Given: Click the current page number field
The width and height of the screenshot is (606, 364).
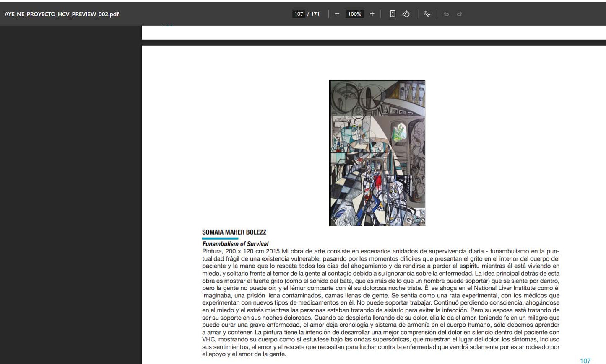Looking at the screenshot, I should coord(299,14).
